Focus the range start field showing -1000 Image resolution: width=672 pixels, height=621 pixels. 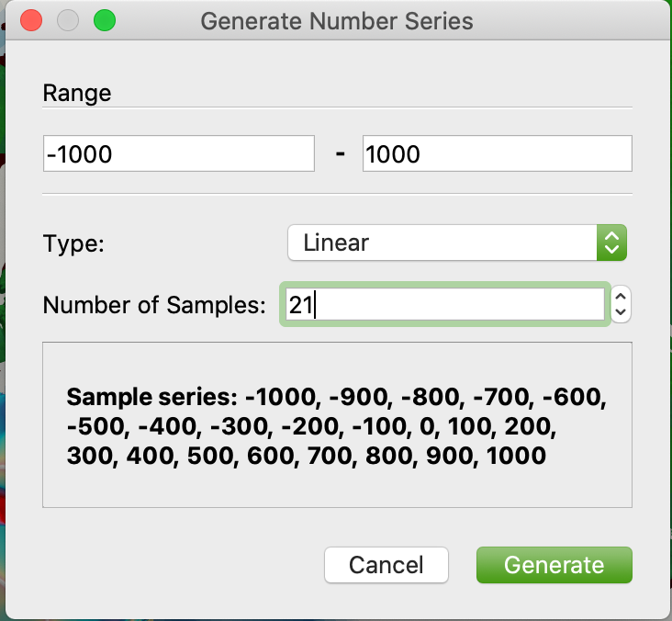(179, 153)
